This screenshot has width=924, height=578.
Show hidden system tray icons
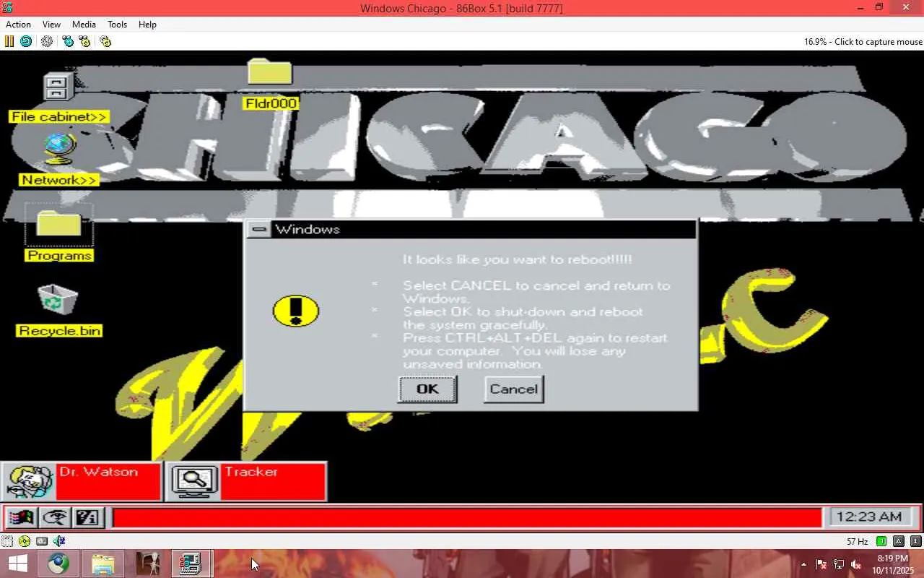coord(803,564)
